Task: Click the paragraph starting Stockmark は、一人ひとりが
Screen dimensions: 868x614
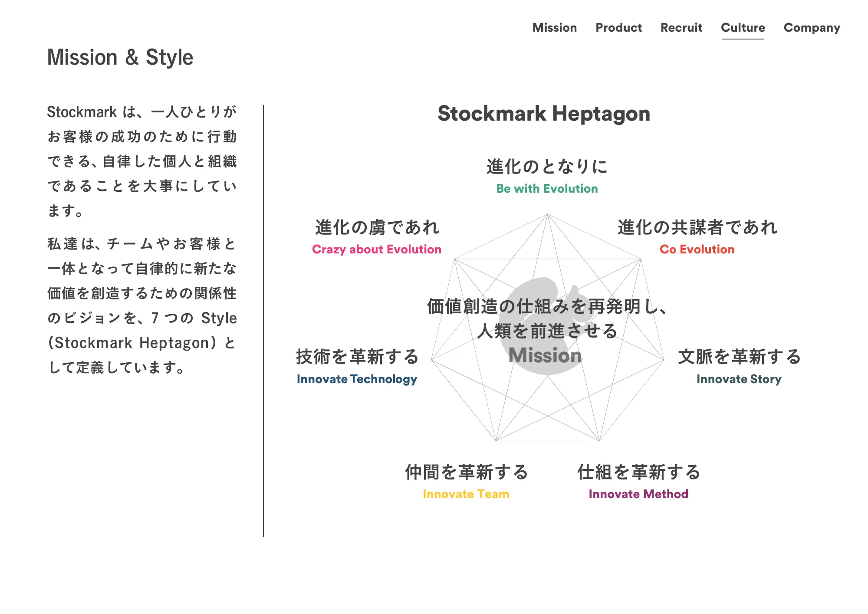Action: pyautogui.click(x=142, y=161)
